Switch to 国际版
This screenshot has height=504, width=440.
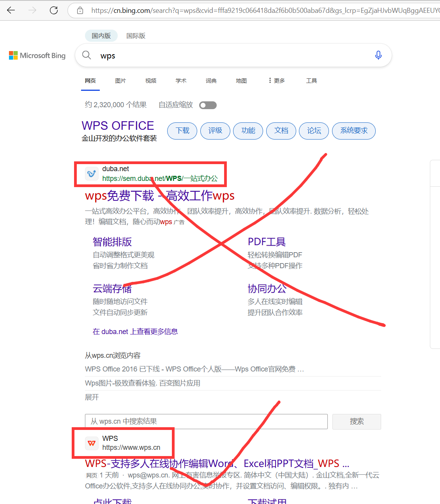click(x=136, y=35)
